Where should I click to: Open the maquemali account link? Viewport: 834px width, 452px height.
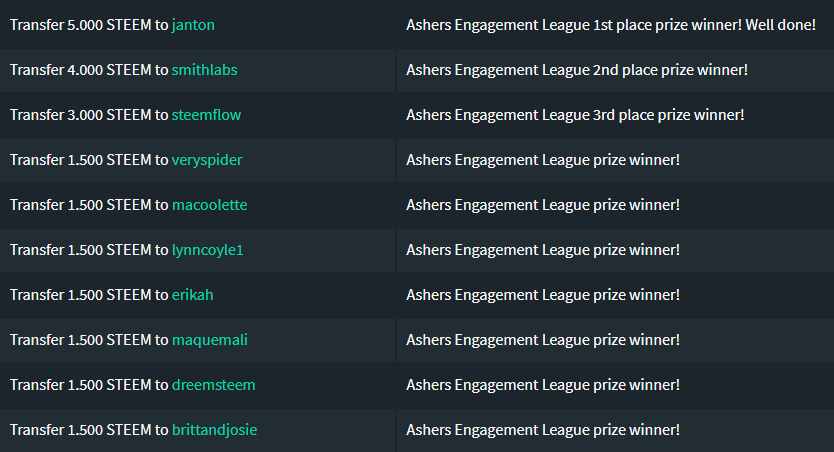[x=209, y=339]
